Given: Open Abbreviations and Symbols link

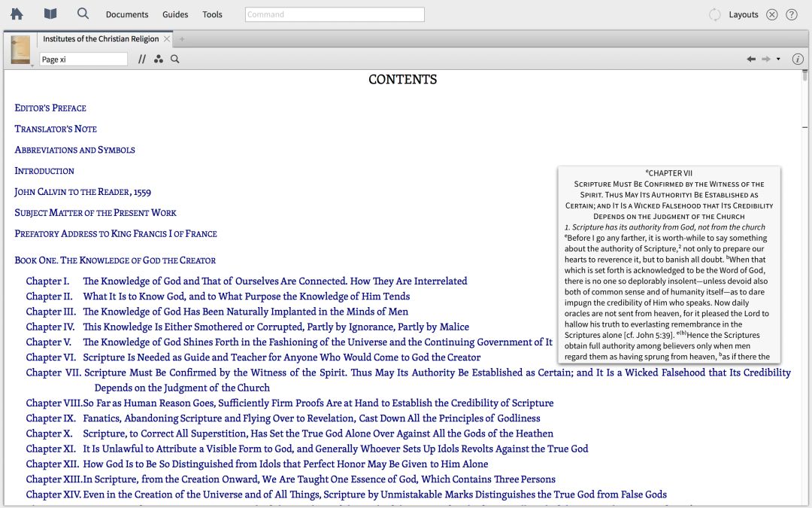Looking at the screenshot, I should click(74, 150).
